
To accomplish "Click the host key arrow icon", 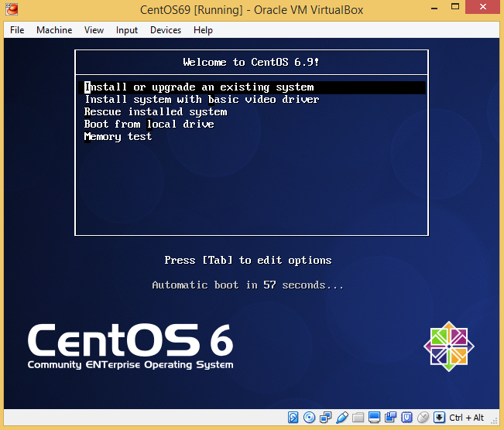I will (x=439, y=417).
